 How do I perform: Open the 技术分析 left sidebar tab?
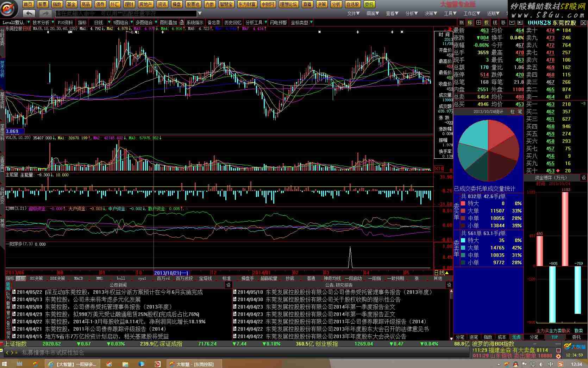tap(2, 68)
